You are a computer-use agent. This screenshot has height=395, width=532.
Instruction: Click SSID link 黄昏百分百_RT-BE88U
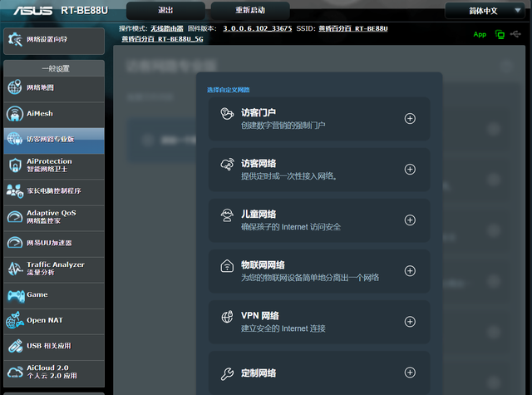(x=352, y=28)
